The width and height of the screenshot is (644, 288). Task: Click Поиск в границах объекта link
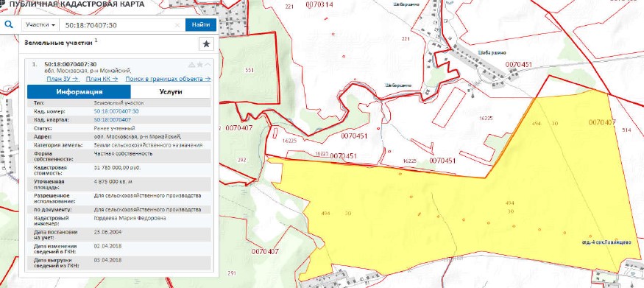coord(168,79)
